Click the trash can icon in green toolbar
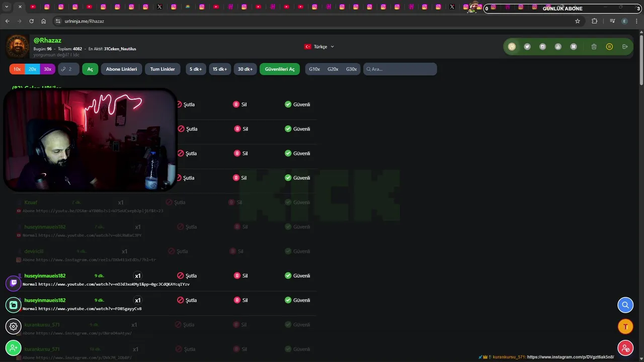This screenshot has height=362, width=644. (594, 47)
